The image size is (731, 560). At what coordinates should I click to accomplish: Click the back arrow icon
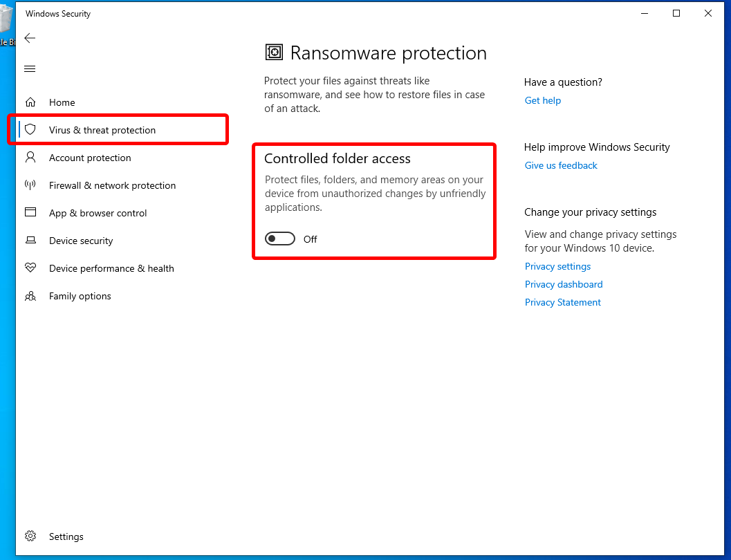(x=30, y=38)
